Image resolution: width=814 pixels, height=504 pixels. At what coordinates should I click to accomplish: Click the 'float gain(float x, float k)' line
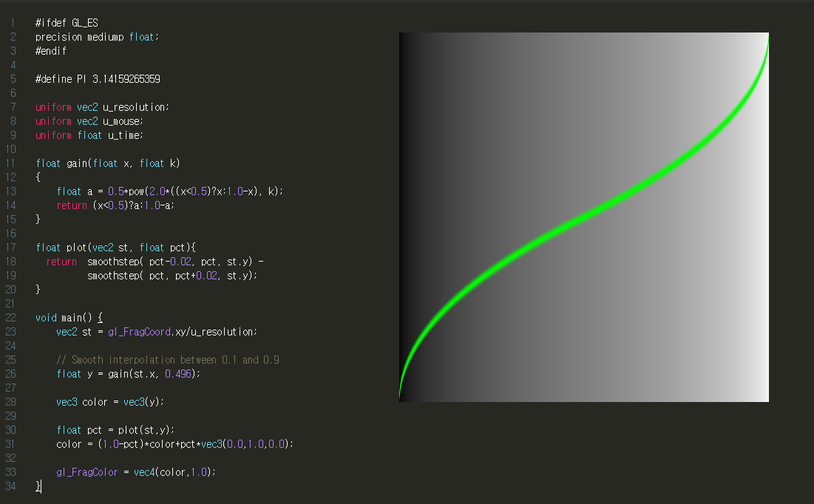coord(108,163)
